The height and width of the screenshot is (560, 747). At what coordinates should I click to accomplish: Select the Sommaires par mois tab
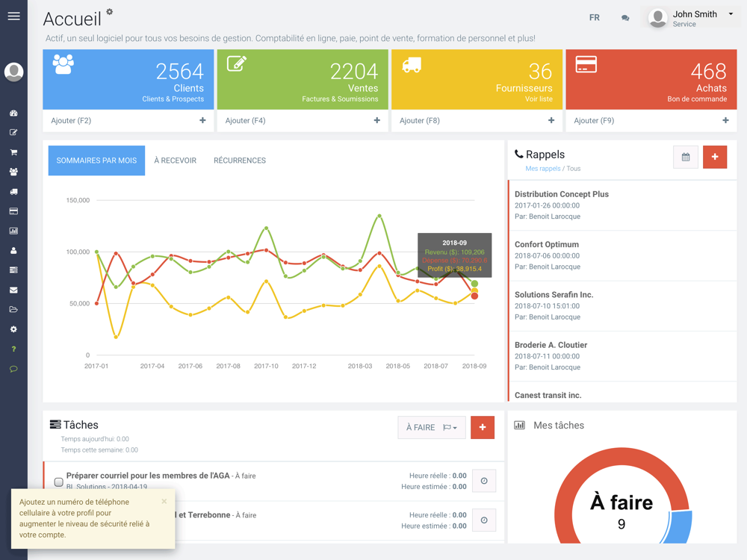pyautogui.click(x=96, y=161)
